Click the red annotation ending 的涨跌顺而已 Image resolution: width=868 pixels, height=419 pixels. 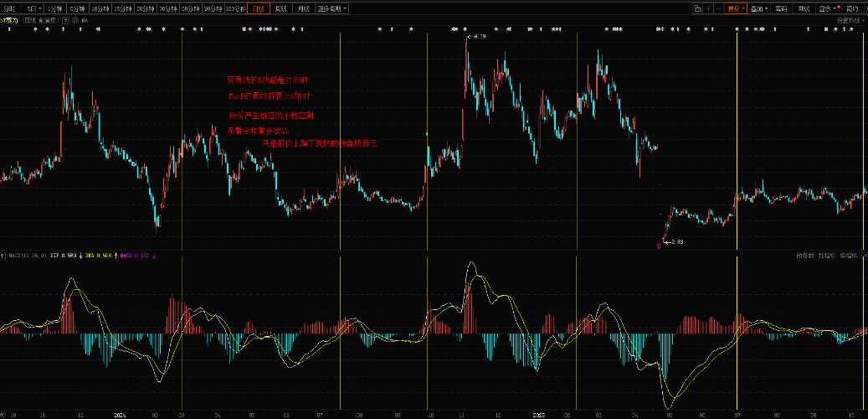pyautogui.click(x=320, y=143)
